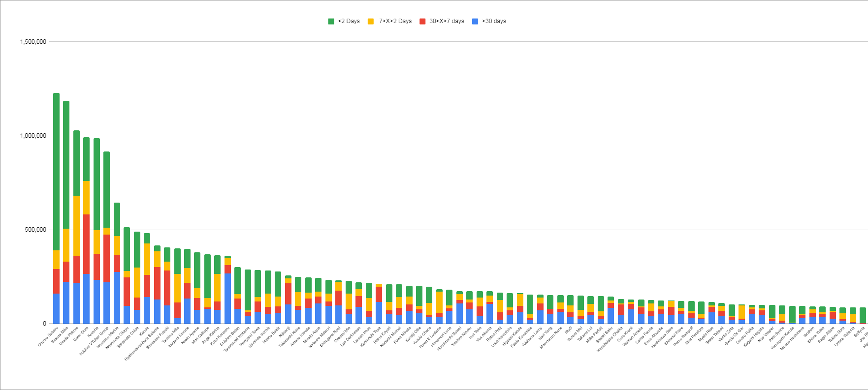Click the 'Hyakumantenbara Salome' x-axis label
The width and height of the screenshot is (868, 390).
coord(142,344)
